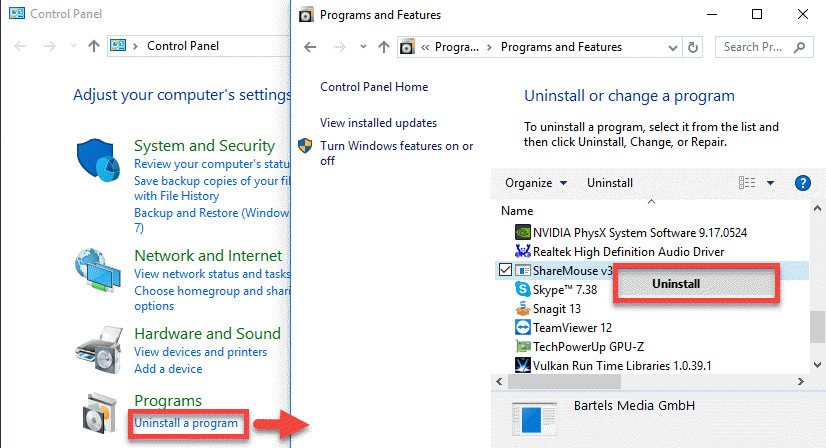
Task: Click Turn Windows features on or off
Action: click(x=397, y=153)
